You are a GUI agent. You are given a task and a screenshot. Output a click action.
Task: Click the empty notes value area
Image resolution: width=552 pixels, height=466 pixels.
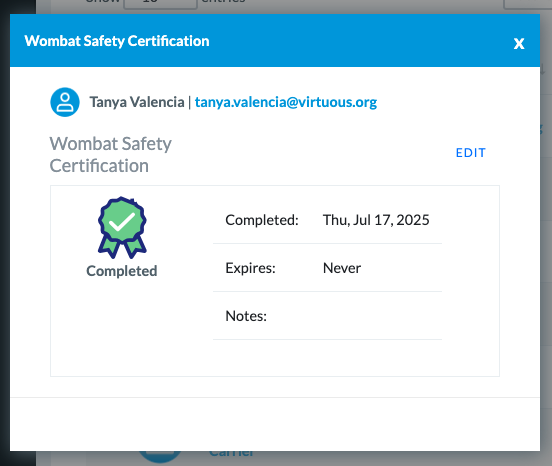382,316
